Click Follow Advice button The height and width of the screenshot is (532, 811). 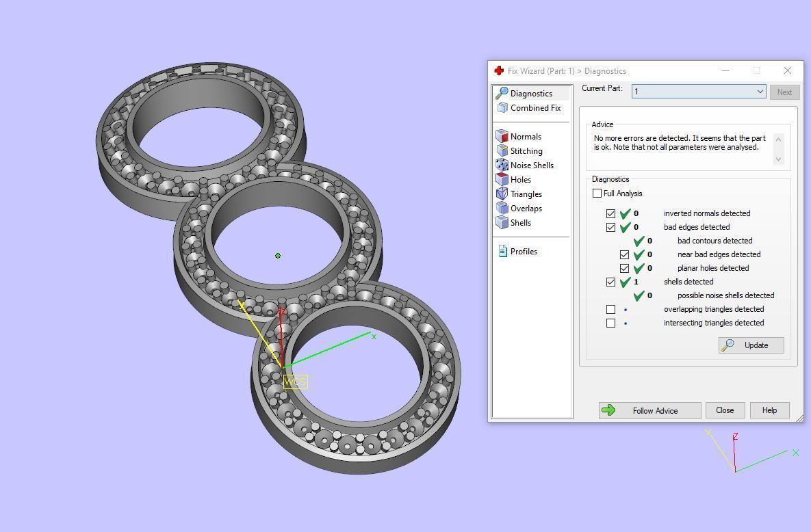pos(649,410)
